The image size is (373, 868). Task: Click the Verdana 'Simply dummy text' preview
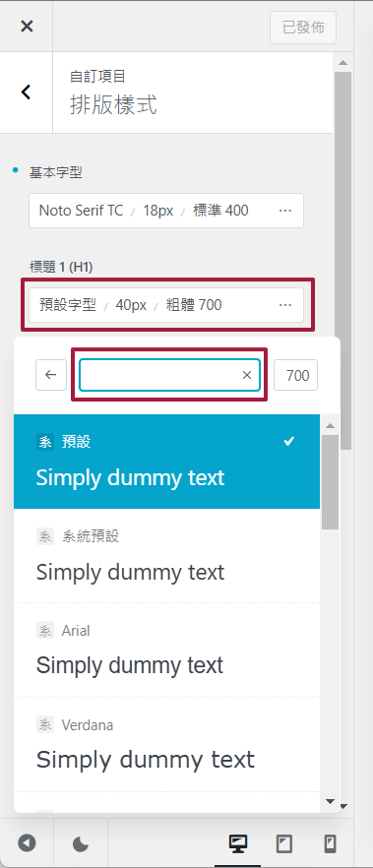[x=146, y=760]
